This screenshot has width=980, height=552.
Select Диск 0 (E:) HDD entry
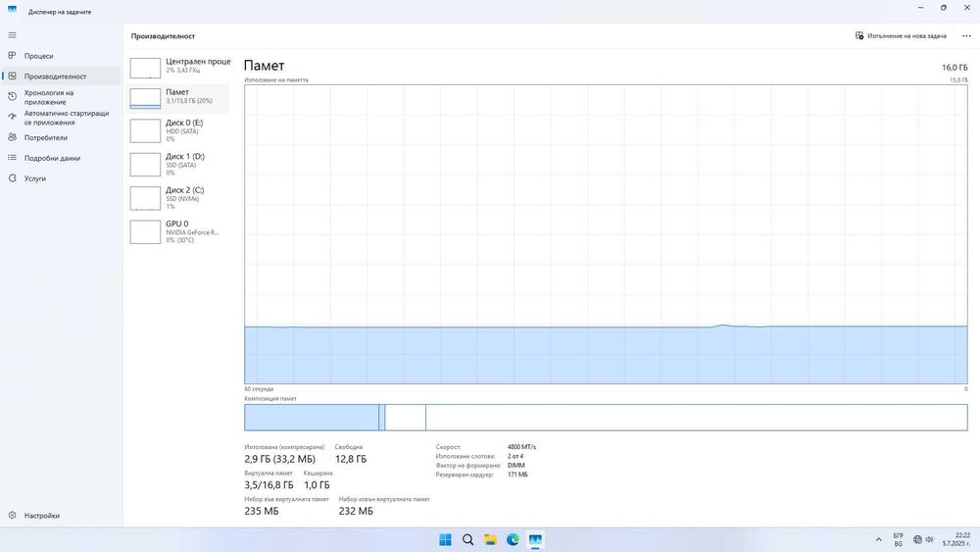point(178,130)
